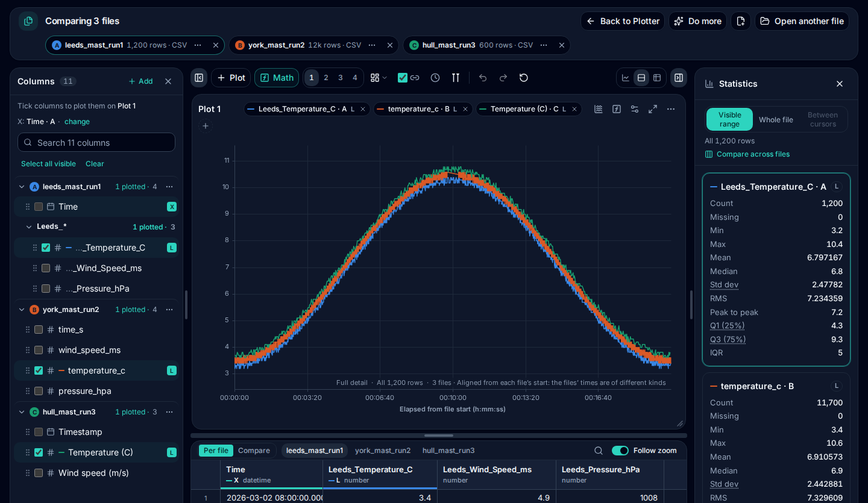
Task: Open Plot 1 more options menu
Action: [x=671, y=109]
